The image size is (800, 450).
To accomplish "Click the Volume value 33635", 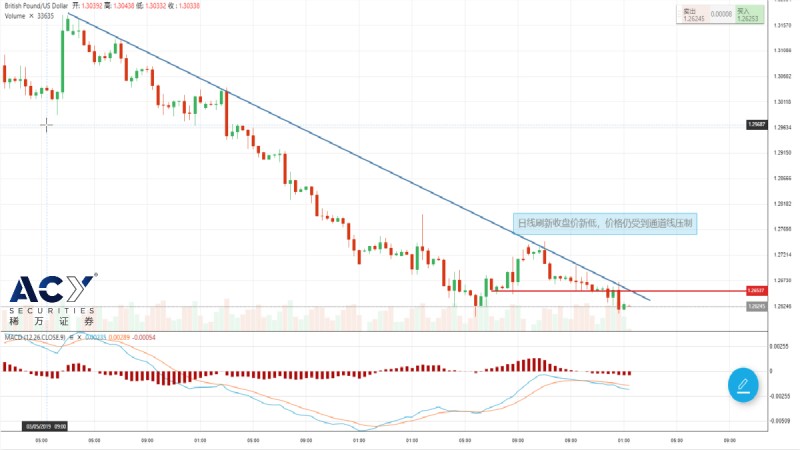I will pyautogui.click(x=45, y=16).
